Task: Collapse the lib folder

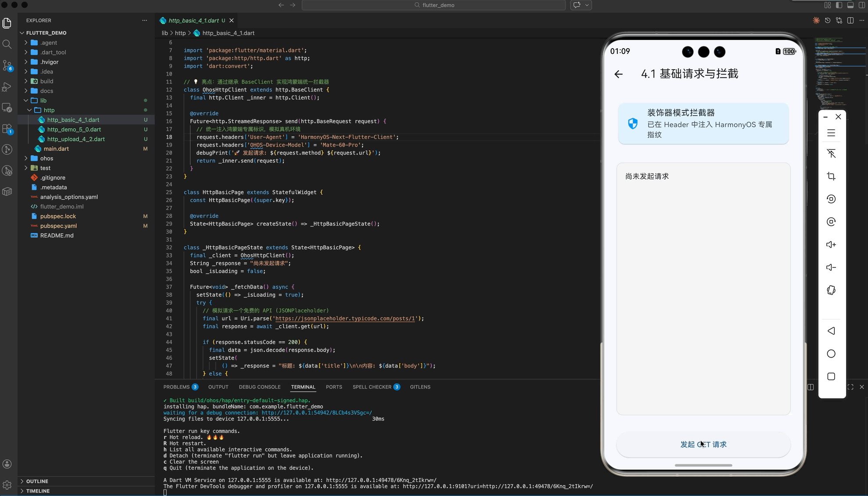Action: (43, 100)
